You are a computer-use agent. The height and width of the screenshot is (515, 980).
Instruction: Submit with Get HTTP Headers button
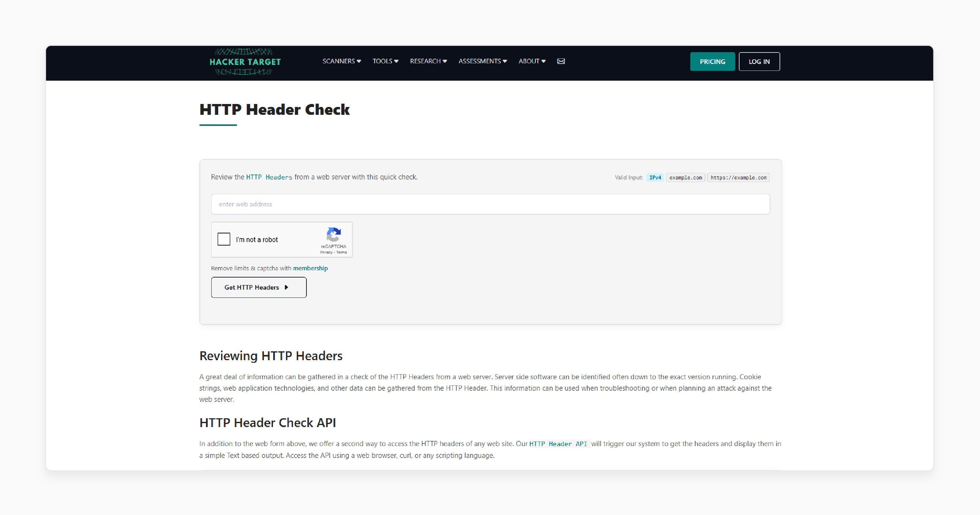click(x=259, y=287)
